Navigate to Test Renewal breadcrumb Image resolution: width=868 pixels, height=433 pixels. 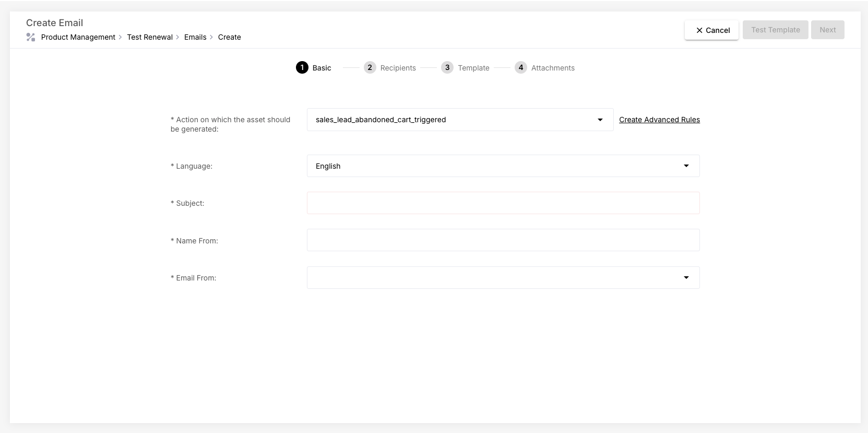tap(150, 37)
